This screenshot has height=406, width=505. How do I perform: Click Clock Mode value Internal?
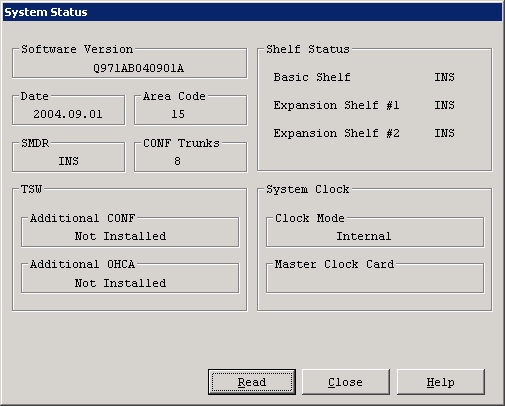pos(364,236)
